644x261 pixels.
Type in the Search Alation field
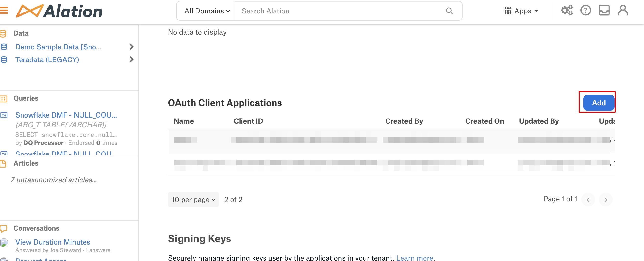click(x=340, y=11)
